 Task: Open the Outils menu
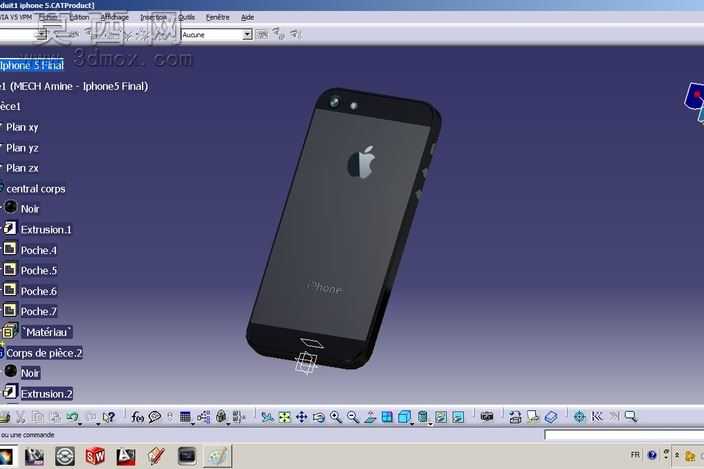(x=186, y=17)
